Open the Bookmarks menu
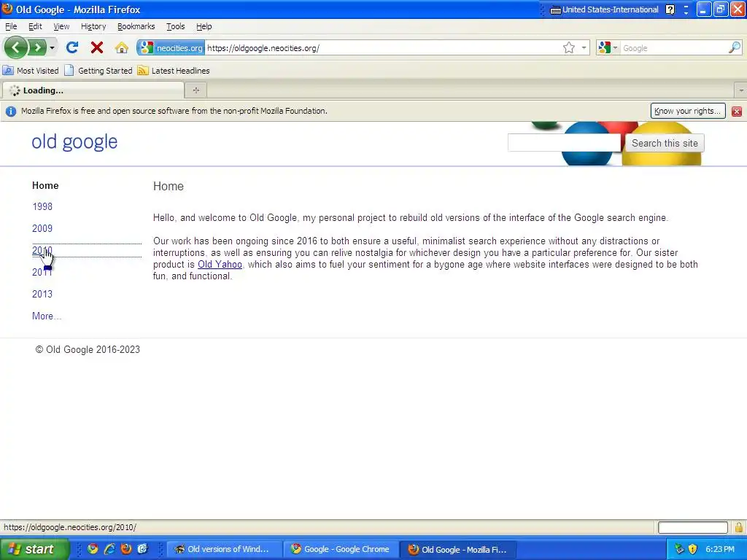 tap(136, 27)
